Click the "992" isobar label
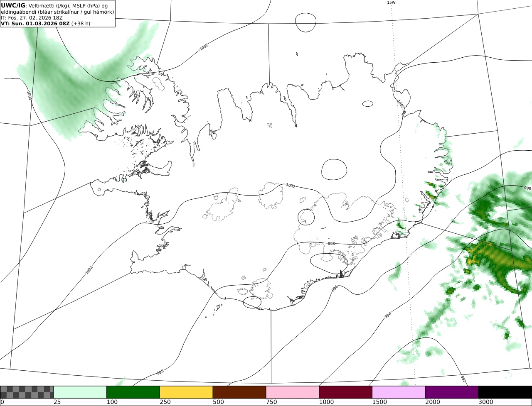This screenshot has height=406, width=532. point(463,378)
